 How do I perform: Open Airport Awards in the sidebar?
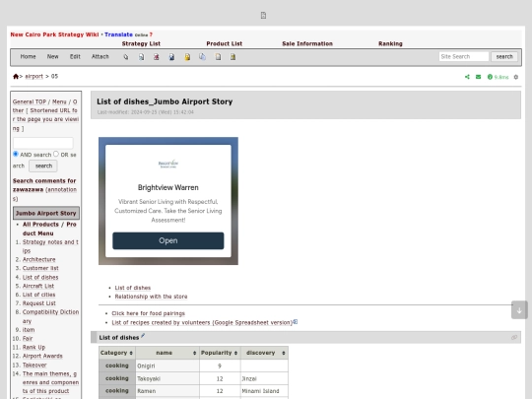pyautogui.click(x=42, y=356)
